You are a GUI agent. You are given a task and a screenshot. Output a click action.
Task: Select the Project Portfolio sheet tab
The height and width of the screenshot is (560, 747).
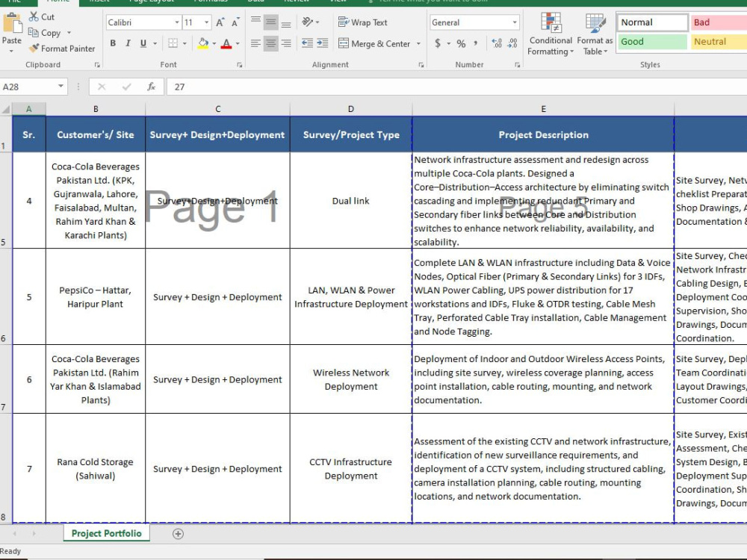click(106, 533)
